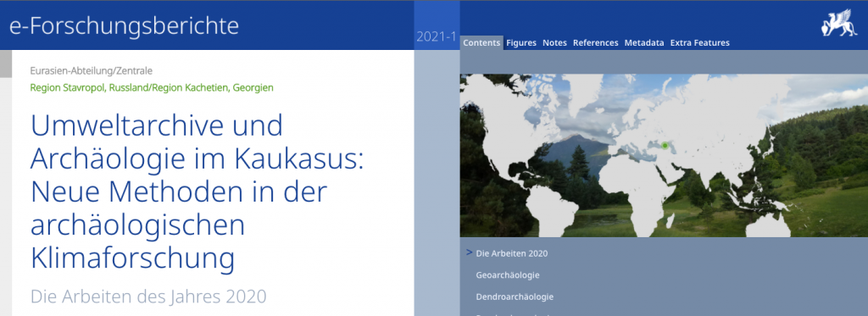Show the Metadata tab
The height and width of the screenshot is (316, 868).
coord(644,42)
